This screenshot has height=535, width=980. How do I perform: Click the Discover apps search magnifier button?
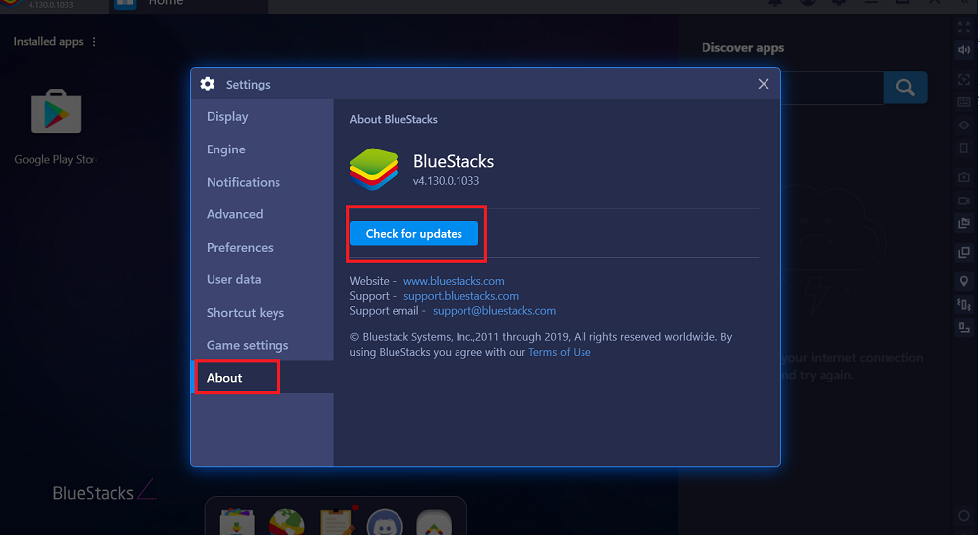(x=905, y=87)
